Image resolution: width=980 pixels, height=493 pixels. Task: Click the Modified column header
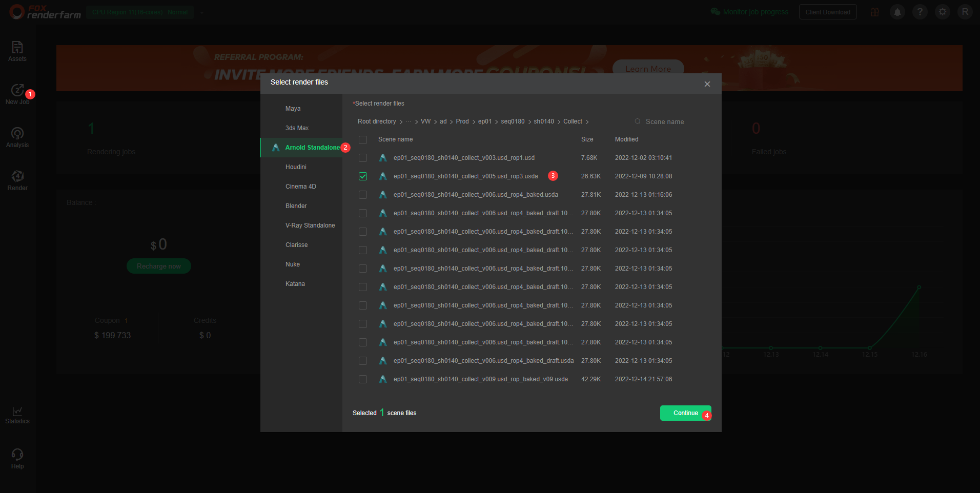(x=626, y=139)
